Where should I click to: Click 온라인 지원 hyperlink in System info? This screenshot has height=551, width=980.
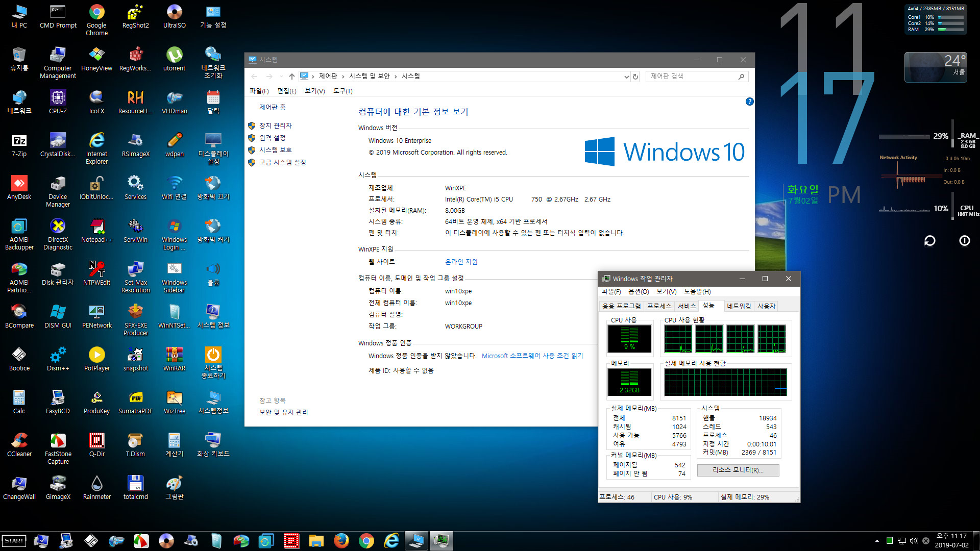[x=459, y=262]
